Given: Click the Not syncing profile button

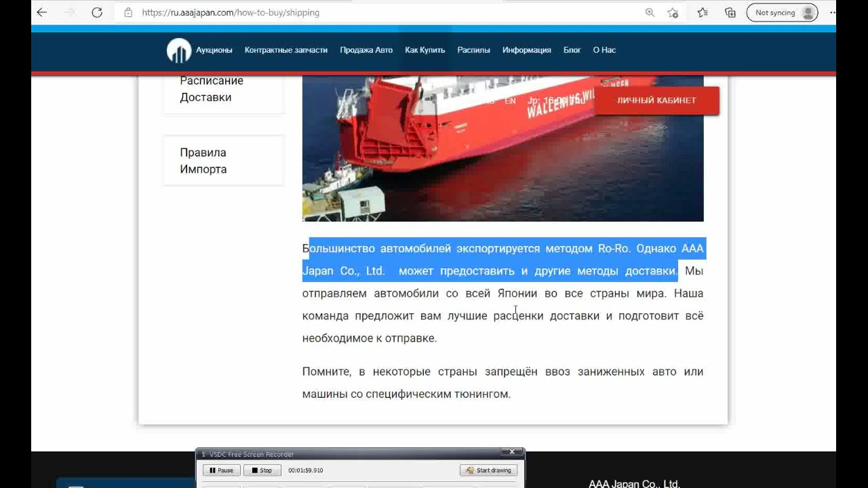Looking at the screenshot, I should tap(782, 12).
